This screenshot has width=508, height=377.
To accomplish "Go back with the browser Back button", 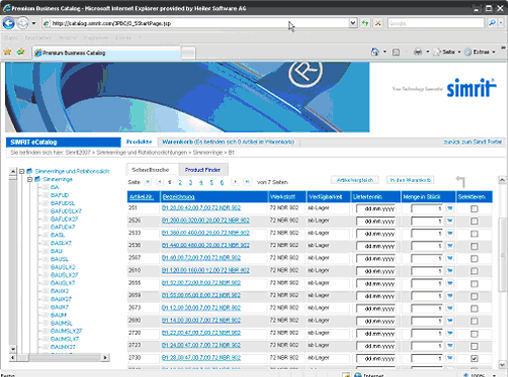I will coord(8,23).
